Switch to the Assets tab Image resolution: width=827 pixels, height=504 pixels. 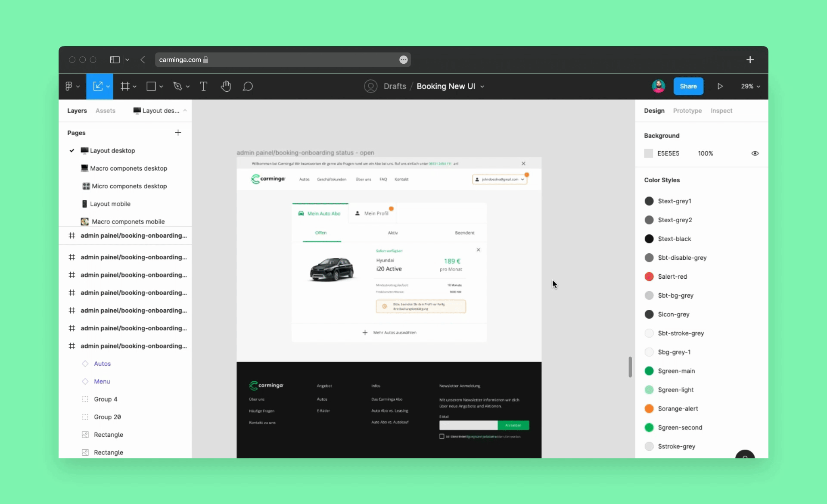pos(105,111)
